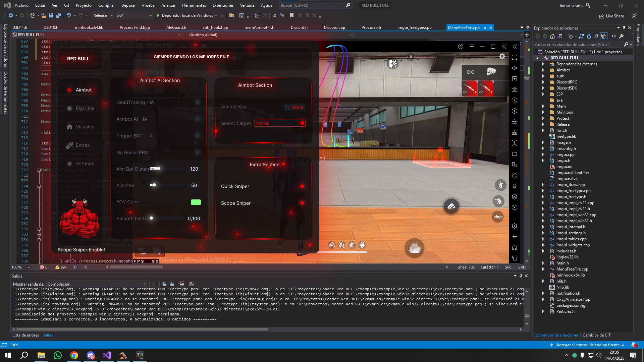Click the Undo toolbar icon
This screenshot has width=644, height=362.
(x=69, y=15)
